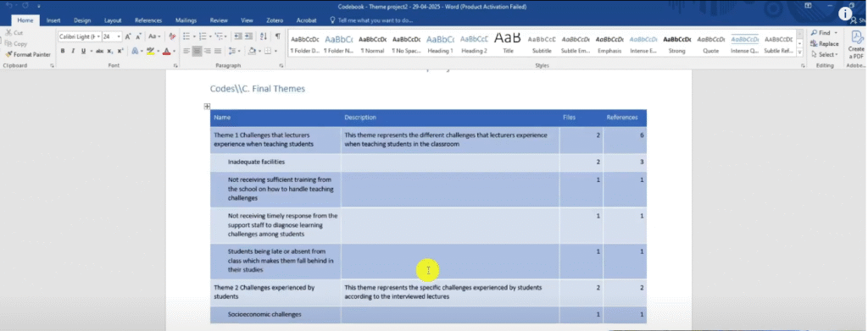The height and width of the screenshot is (331, 868).
Task: Align text to the left
Action: click(186, 51)
